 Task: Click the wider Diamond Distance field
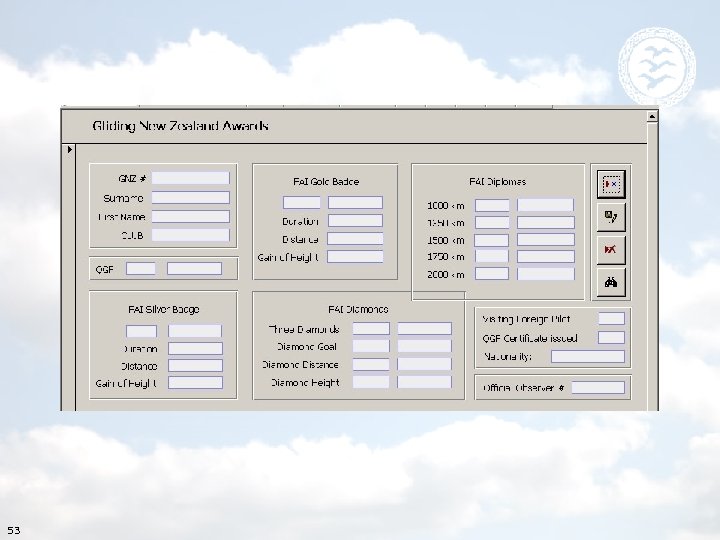point(424,364)
